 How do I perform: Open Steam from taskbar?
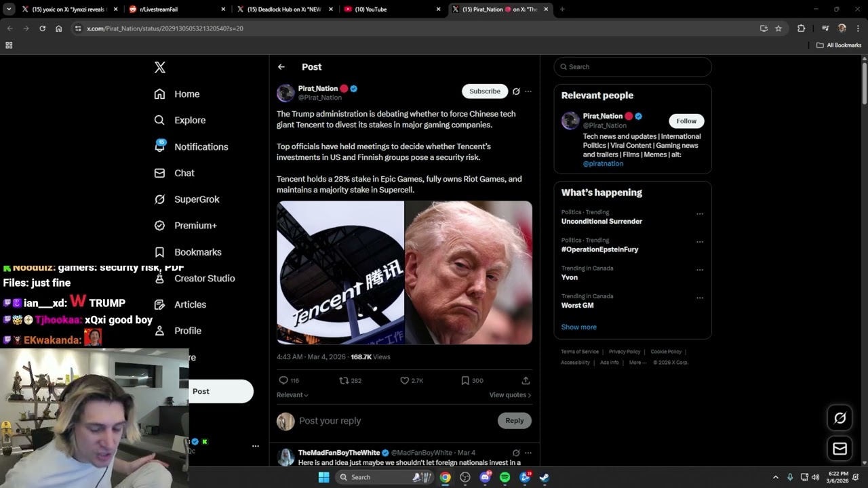point(544,477)
